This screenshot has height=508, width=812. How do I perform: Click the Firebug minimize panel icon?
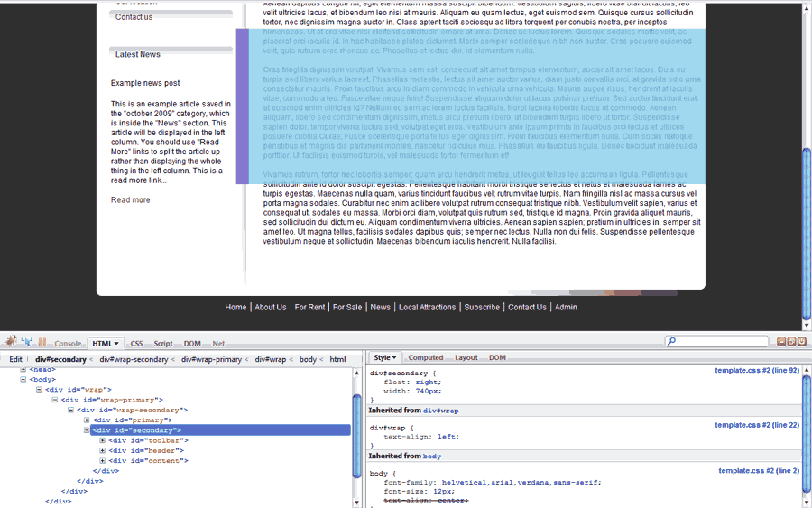coord(780,342)
